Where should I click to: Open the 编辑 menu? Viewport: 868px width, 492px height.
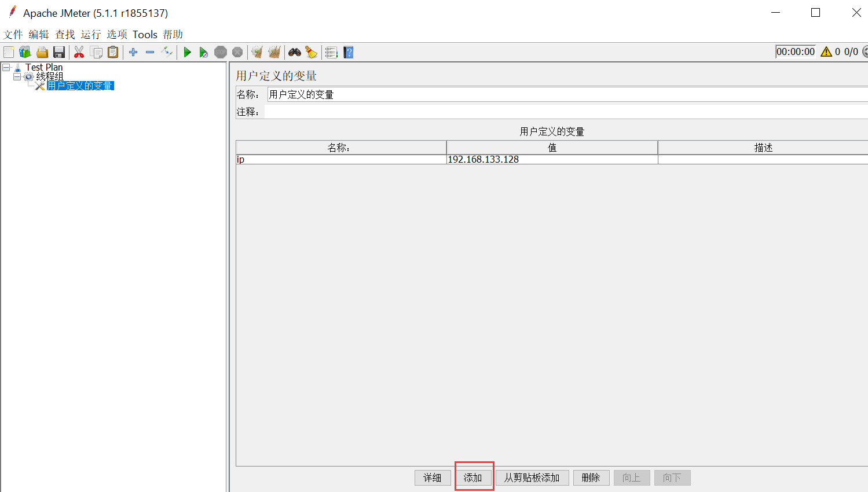click(39, 34)
